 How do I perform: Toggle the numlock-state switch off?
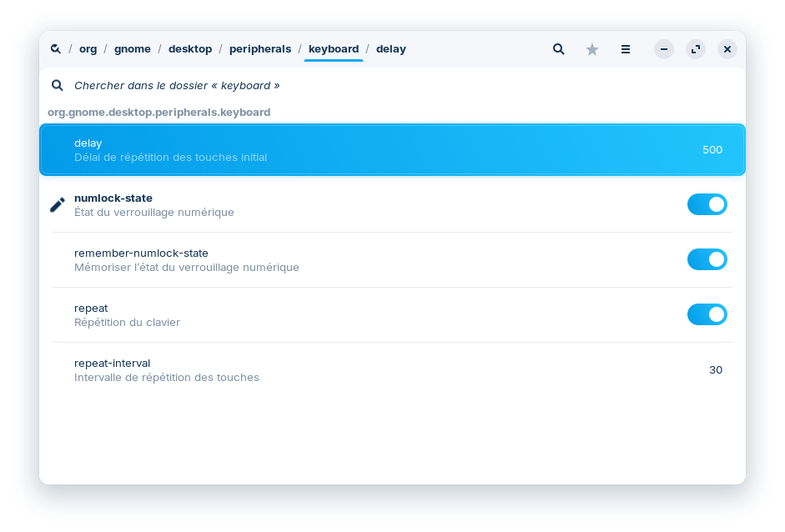[707, 204]
